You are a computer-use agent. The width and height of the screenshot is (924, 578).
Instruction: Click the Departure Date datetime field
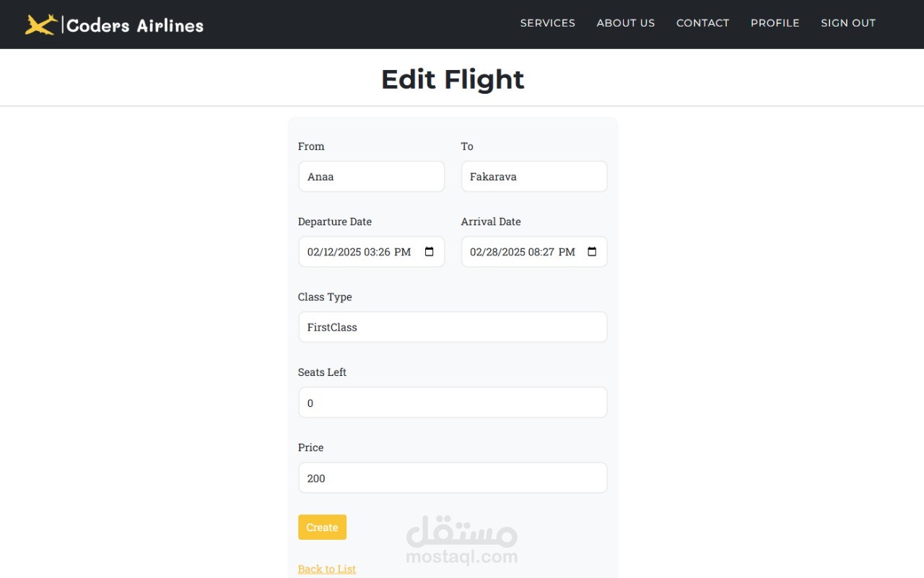pos(372,252)
